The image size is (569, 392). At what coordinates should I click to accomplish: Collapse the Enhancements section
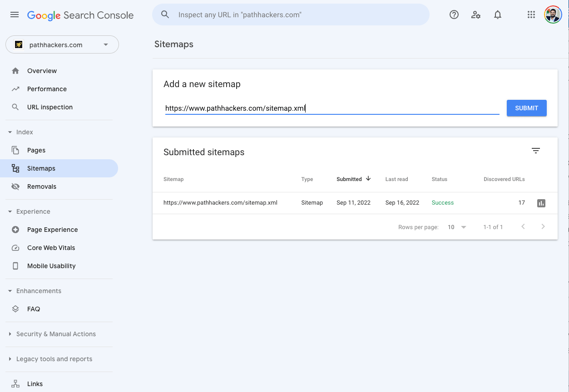(x=10, y=291)
